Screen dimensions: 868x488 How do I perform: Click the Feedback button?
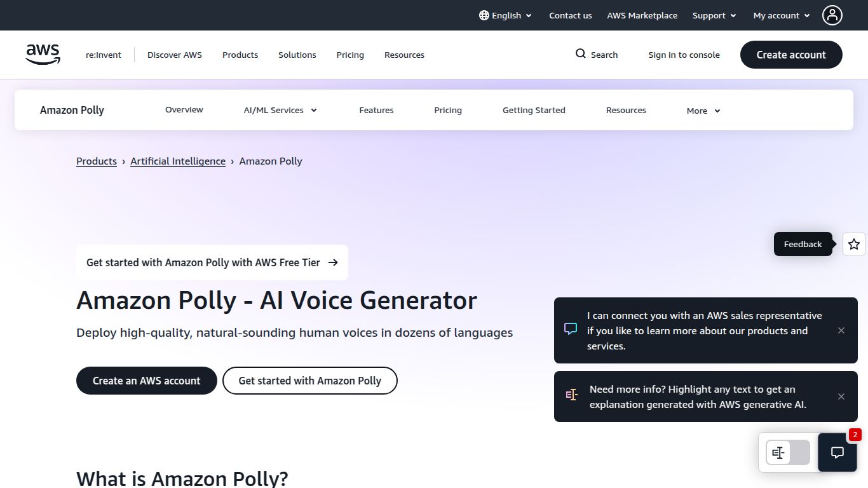pyautogui.click(x=803, y=244)
